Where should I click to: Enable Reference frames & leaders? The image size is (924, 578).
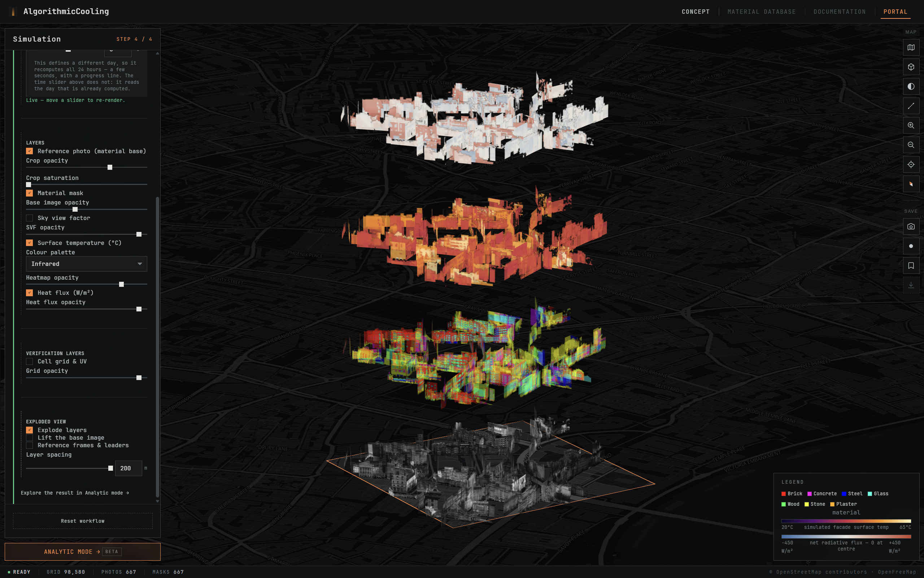[29, 445]
